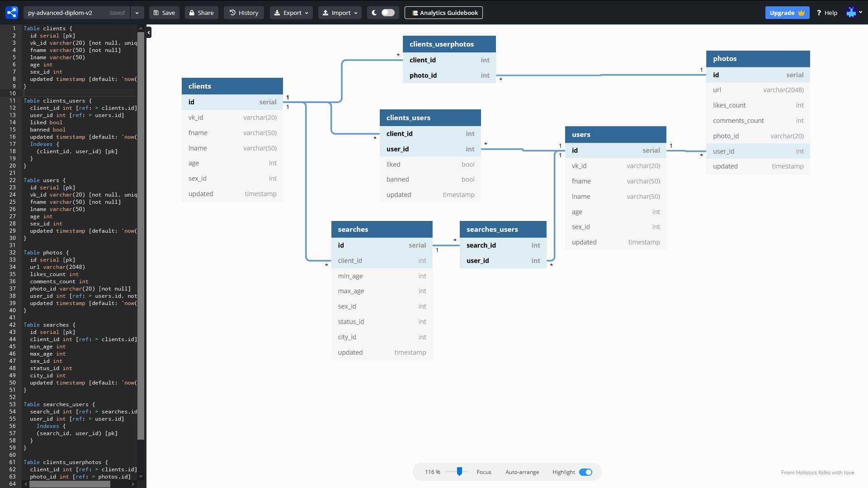Click Auto-arrange in the bottom bar
The height and width of the screenshot is (488, 868).
[x=522, y=472]
